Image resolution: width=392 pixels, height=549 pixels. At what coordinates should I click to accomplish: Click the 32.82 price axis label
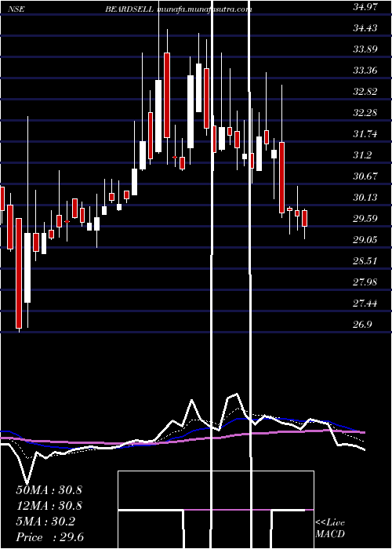point(365,92)
